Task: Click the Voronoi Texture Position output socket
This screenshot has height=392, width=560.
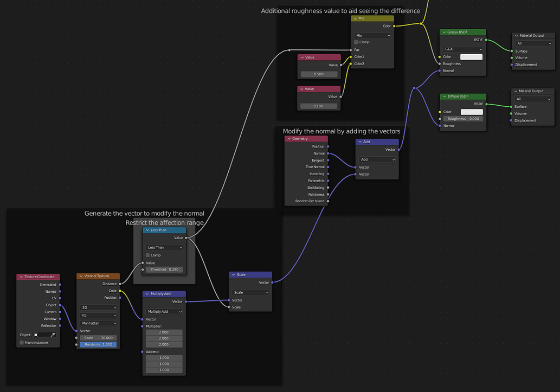Action: click(120, 298)
